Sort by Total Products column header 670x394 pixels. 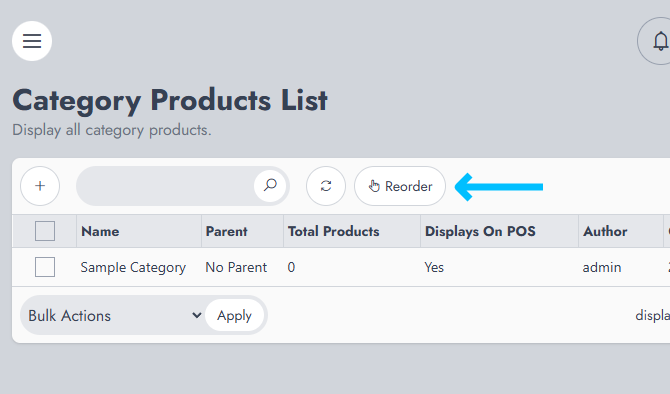tap(352, 231)
